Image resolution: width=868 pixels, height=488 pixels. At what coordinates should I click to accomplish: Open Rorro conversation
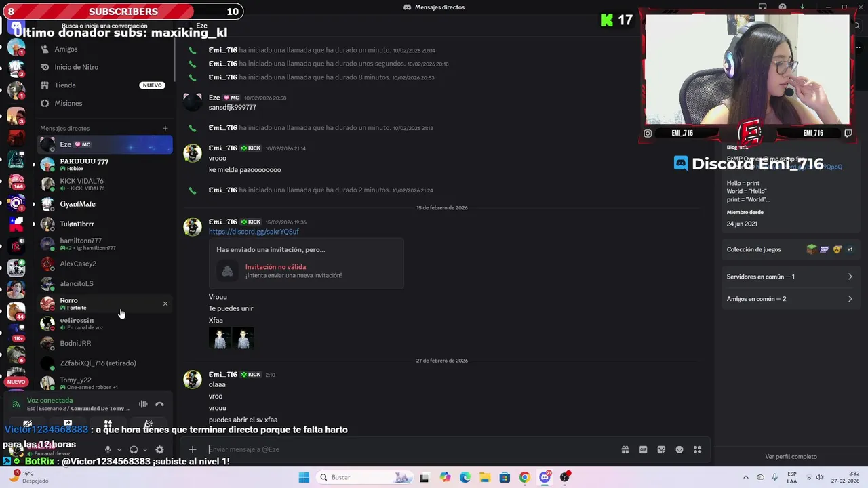click(x=104, y=304)
